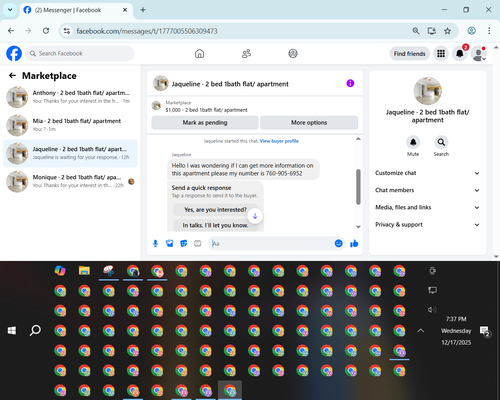Send quick response In talks. I'll let you know.
The width and height of the screenshot is (500, 400).
pos(215,225)
